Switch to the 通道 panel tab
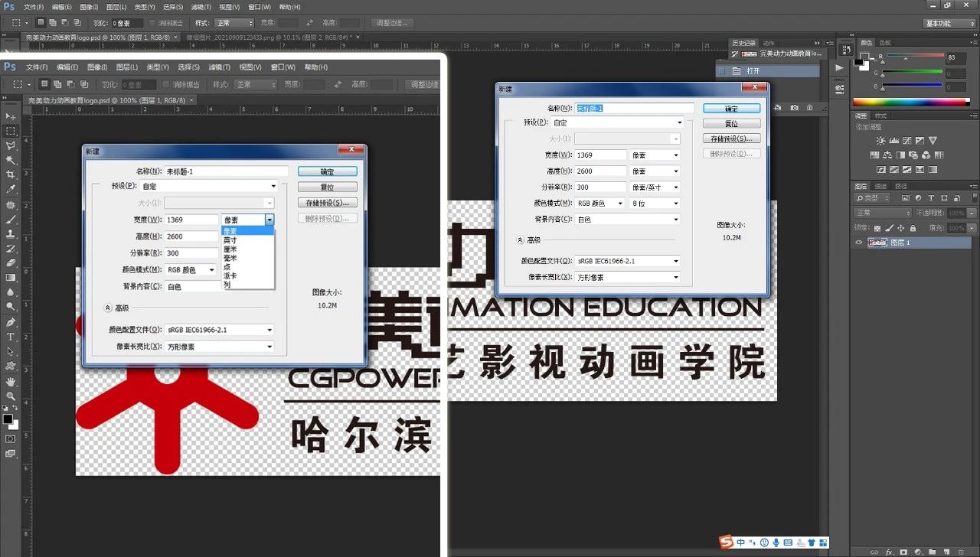The width and height of the screenshot is (980, 557). [881, 186]
